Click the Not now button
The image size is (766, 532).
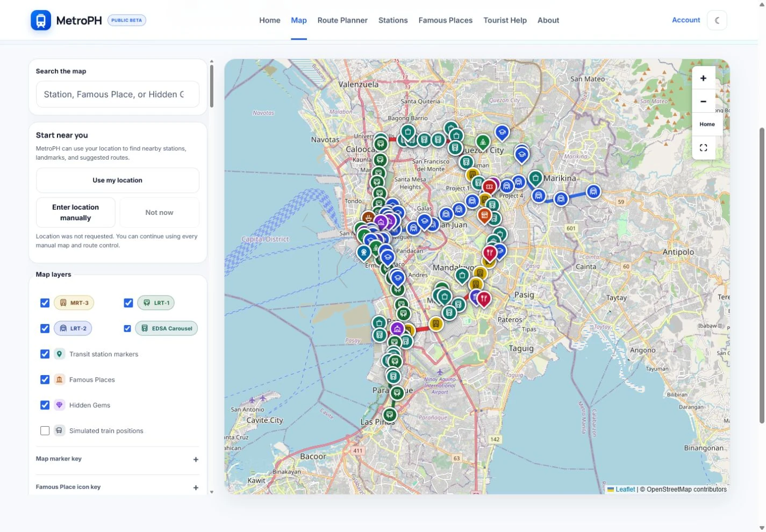[x=160, y=213]
